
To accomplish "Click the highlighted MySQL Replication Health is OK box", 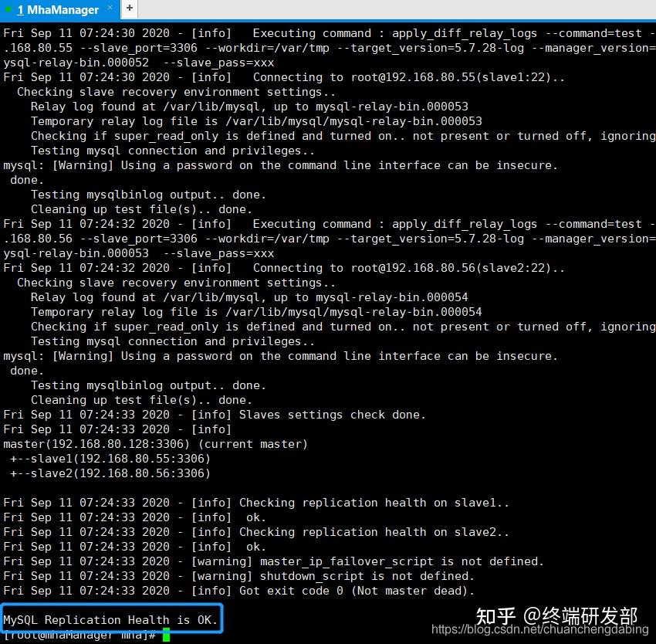I will coord(112,619).
